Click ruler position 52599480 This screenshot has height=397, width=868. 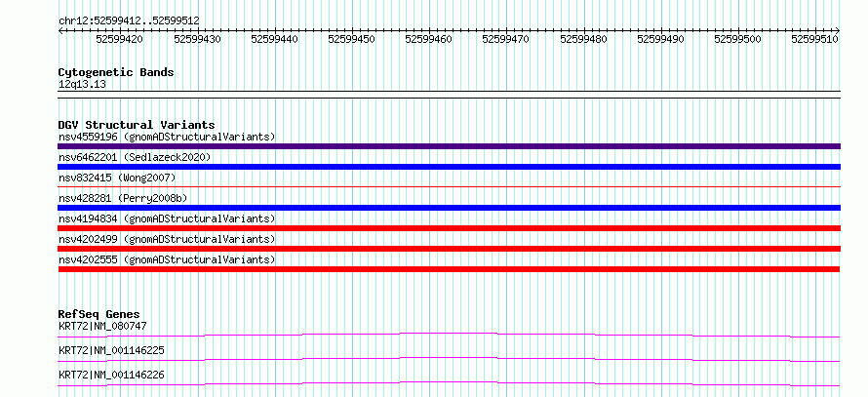583,39
